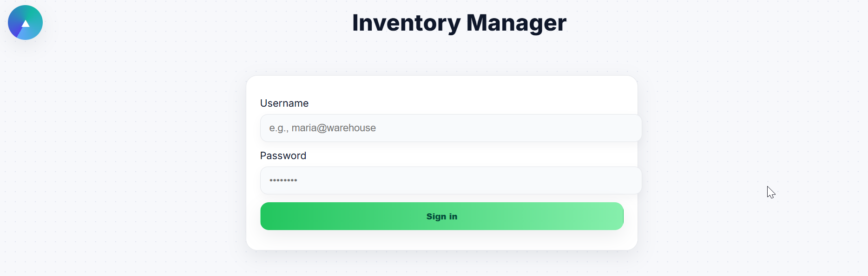Click the Username label
Screen dimensions: 868x276
284,103
